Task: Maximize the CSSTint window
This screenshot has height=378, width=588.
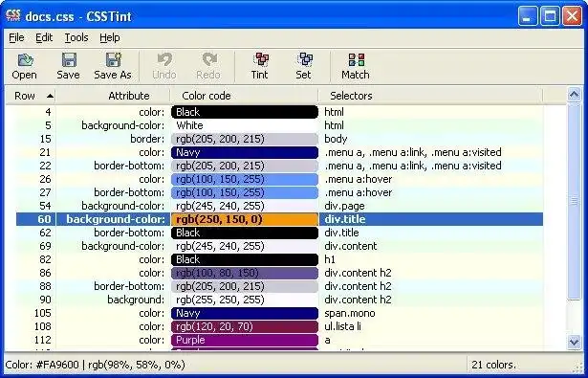Action: tap(550, 16)
